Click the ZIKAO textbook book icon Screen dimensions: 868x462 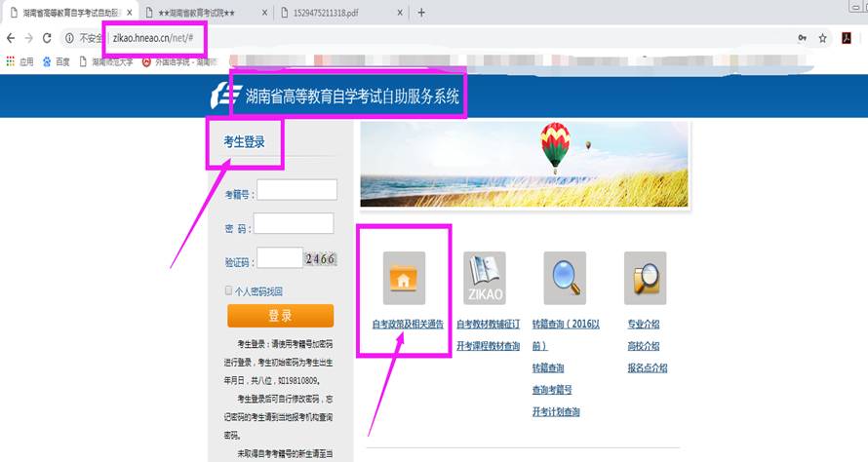[484, 278]
